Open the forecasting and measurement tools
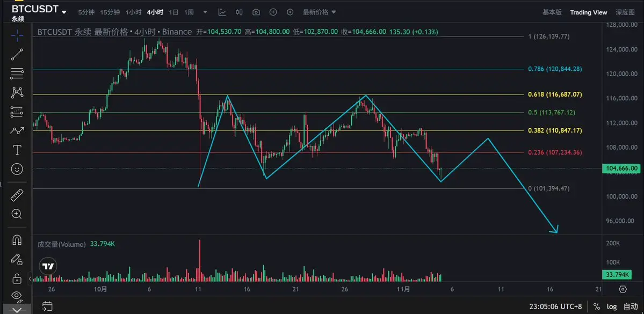The height and width of the screenshot is (314, 644). (x=17, y=112)
